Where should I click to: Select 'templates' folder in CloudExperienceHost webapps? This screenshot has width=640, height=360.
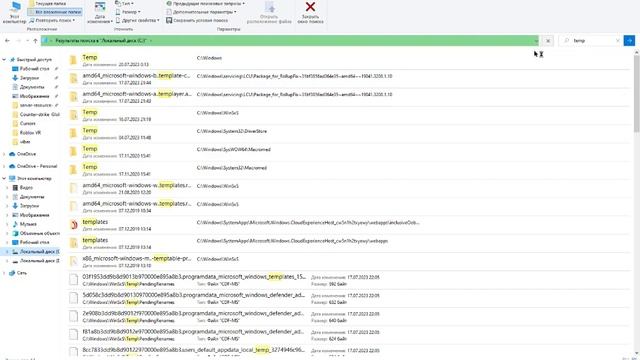tap(349, 243)
